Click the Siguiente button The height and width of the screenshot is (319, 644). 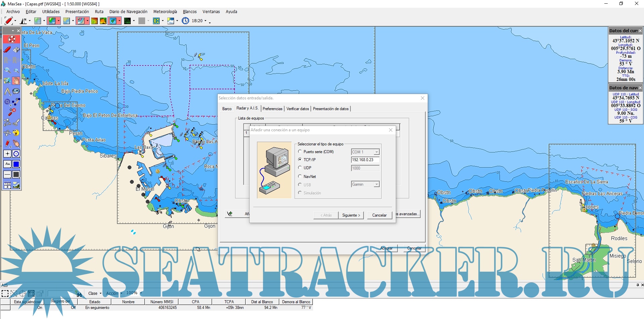(351, 215)
